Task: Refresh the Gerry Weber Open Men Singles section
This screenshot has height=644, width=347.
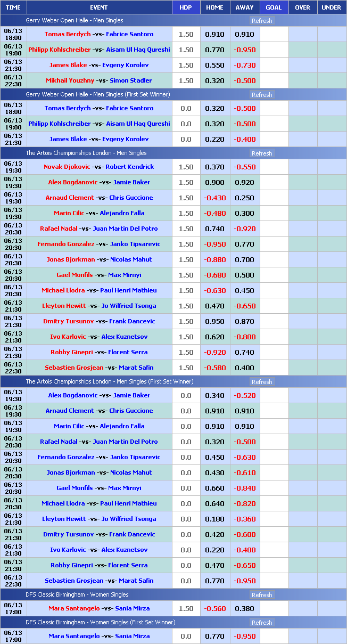Action: pyautogui.click(x=261, y=21)
